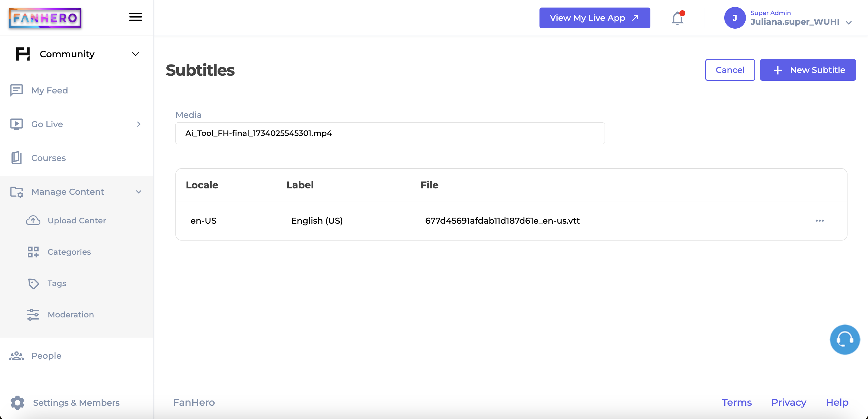Toggle the hamburger sidebar menu
This screenshot has height=419, width=868.
point(135,17)
